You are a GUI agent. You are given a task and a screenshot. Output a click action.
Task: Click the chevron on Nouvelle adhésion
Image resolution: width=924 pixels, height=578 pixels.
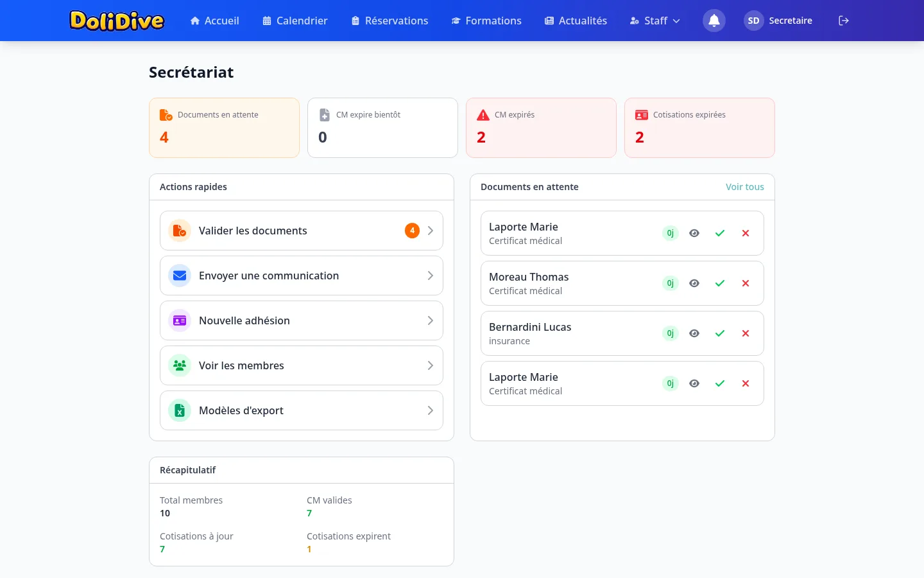pyautogui.click(x=431, y=320)
